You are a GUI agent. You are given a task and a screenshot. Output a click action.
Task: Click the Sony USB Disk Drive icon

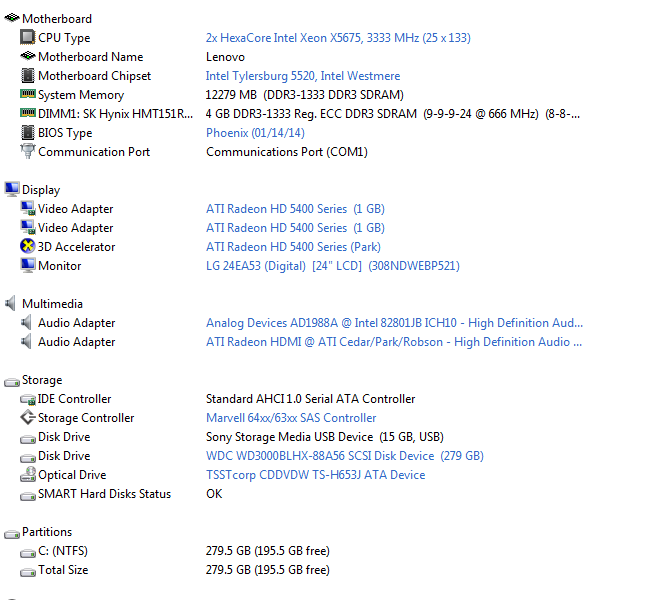point(27,438)
